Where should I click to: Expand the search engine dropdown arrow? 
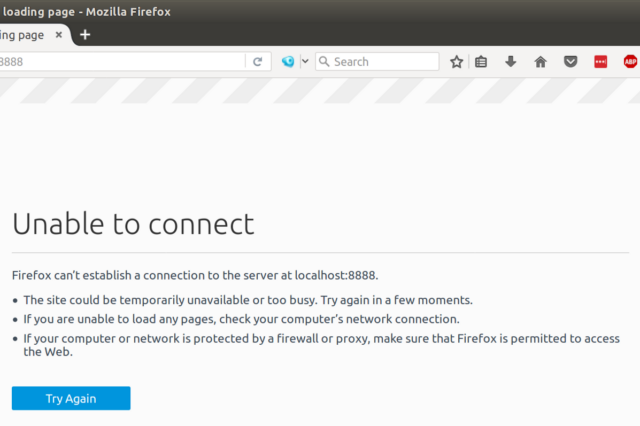pos(304,62)
